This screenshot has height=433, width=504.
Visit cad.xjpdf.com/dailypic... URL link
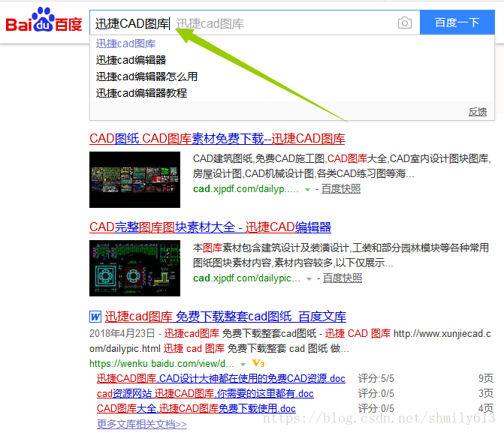click(246, 278)
